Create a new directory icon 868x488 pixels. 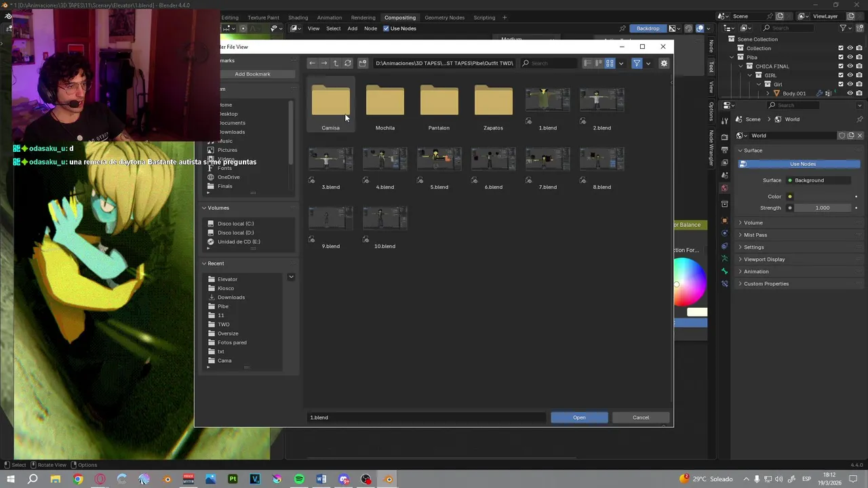coord(363,63)
